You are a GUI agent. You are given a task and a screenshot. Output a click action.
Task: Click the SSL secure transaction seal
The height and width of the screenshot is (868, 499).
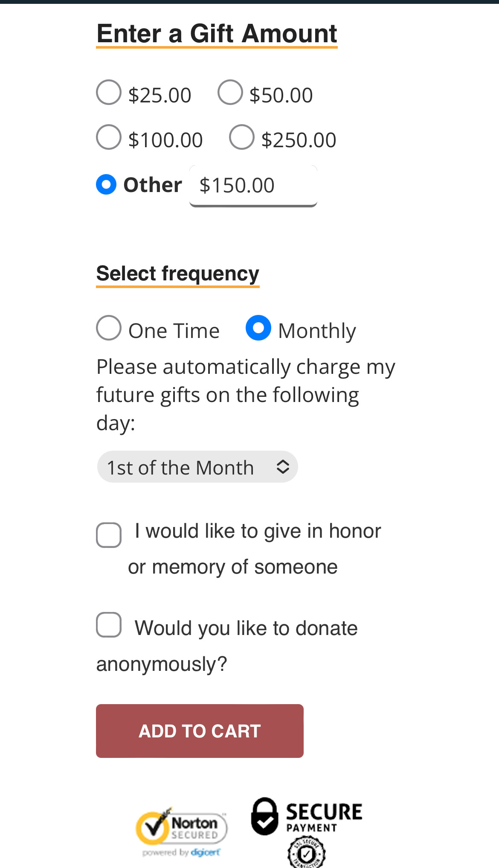coord(307,852)
